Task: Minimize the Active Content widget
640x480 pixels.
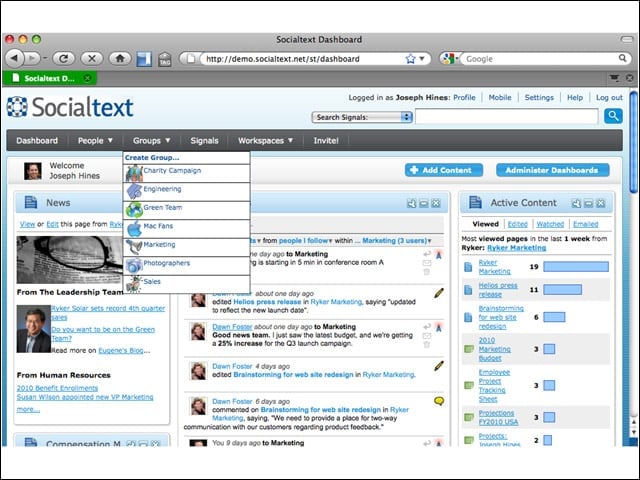Action: click(x=589, y=203)
